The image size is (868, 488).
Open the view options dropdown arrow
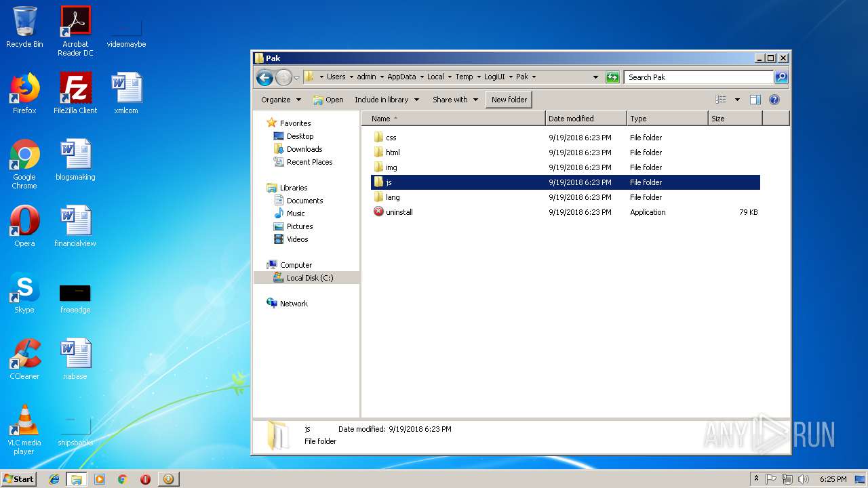[737, 100]
